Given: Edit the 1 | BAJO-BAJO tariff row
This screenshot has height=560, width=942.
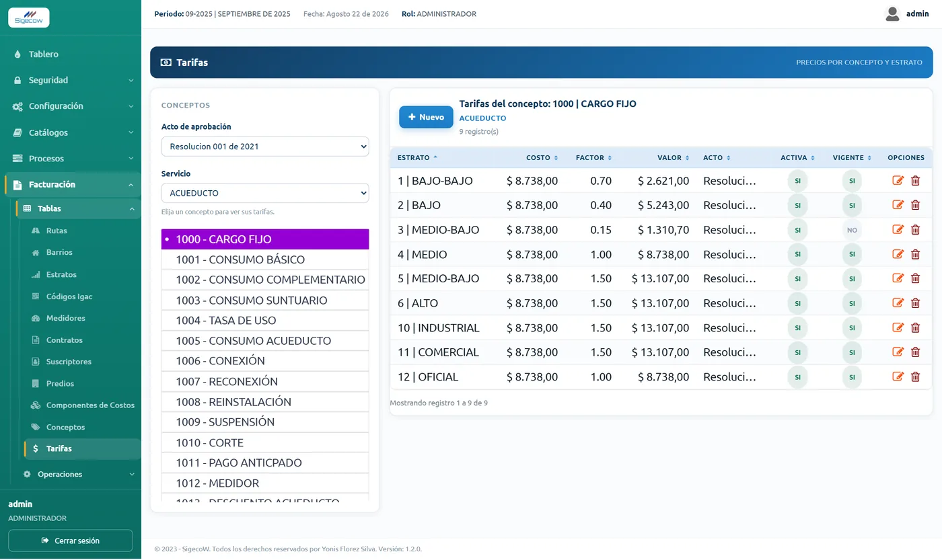Looking at the screenshot, I should coord(898,180).
